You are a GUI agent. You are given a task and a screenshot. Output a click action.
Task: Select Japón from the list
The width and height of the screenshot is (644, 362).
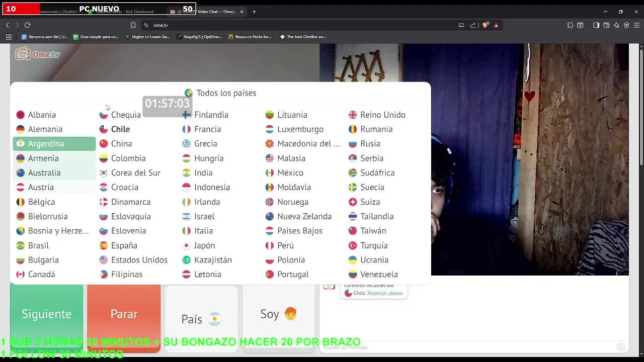point(220,245)
